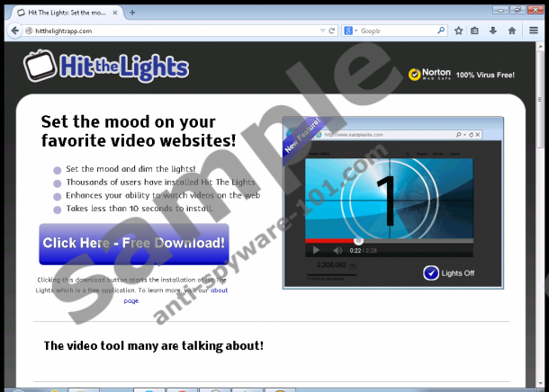Bookmark this page with the star icon
This screenshot has width=549, height=392.
458,31
